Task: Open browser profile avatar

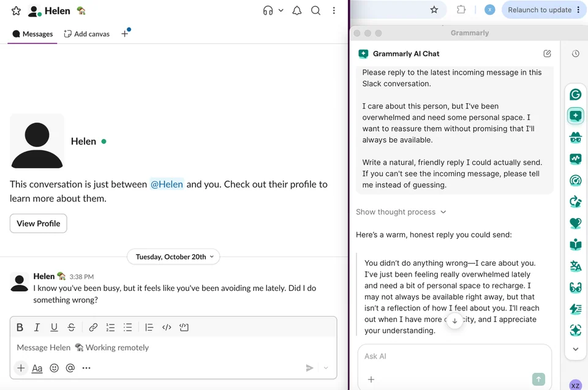Action: click(x=489, y=10)
